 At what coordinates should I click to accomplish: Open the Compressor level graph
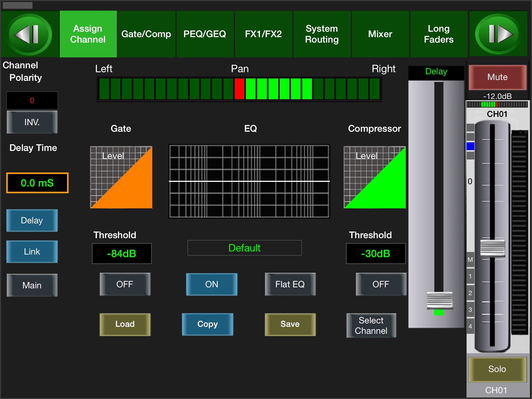375,177
